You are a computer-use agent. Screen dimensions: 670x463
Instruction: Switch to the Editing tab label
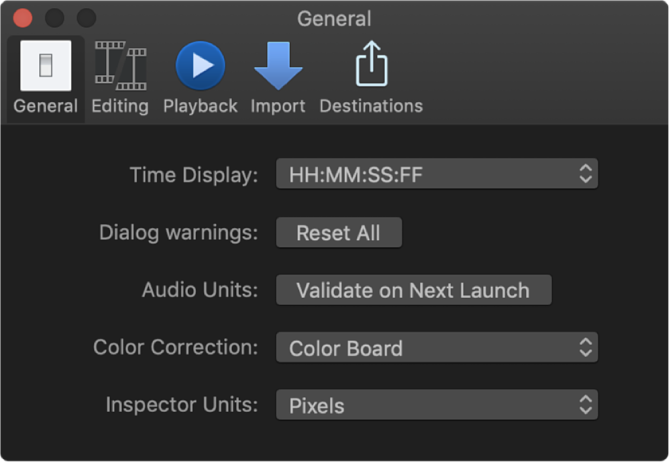tap(120, 106)
